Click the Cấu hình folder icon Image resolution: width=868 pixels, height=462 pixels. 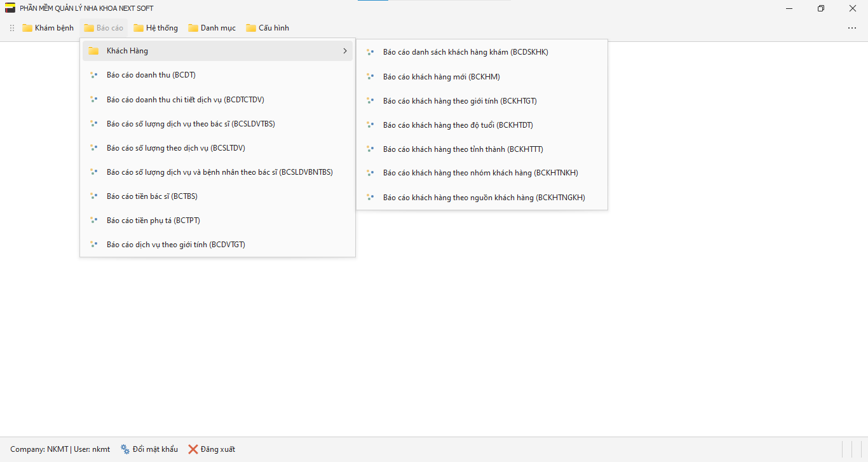251,28
